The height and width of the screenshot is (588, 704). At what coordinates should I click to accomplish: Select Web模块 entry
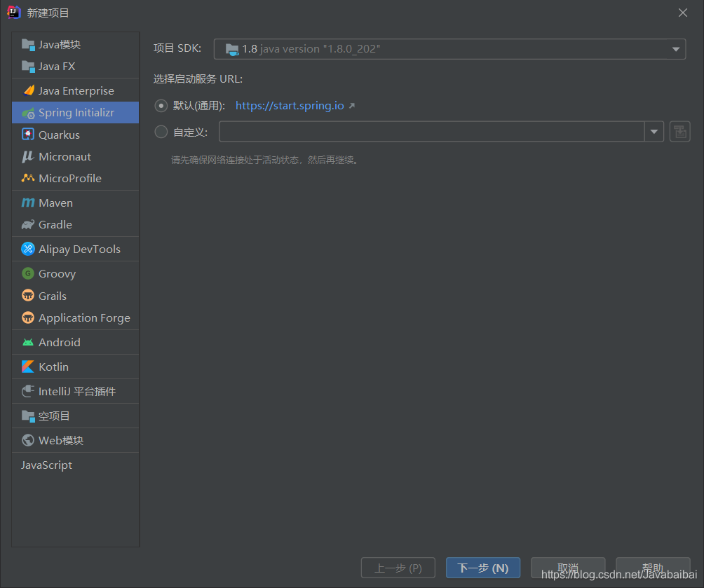pyautogui.click(x=76, y=440)
